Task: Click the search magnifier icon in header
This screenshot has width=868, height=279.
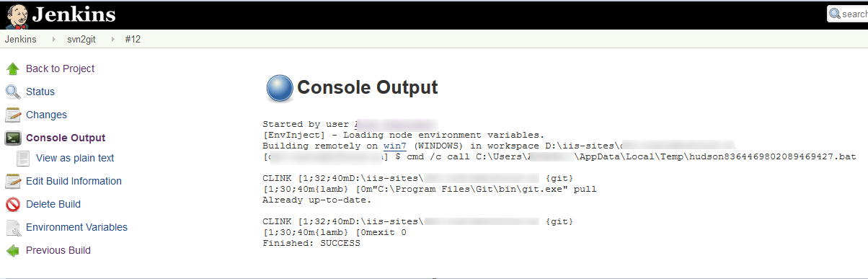Action: 835,14
